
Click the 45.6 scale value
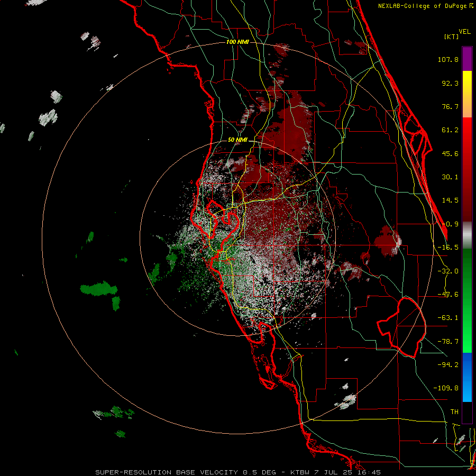click(450, 153)
